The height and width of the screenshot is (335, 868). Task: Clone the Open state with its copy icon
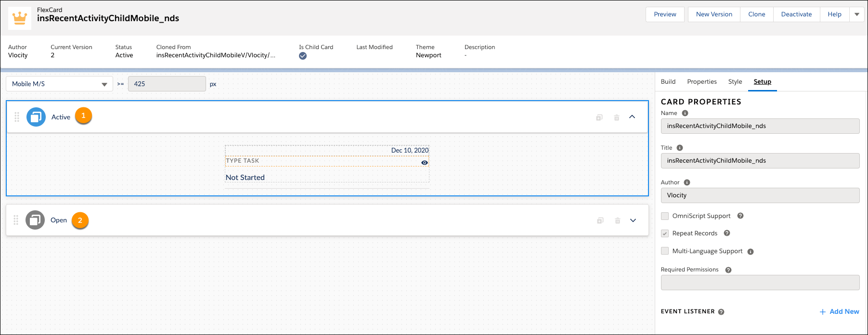pyautogui.click(x=600, y=220)
